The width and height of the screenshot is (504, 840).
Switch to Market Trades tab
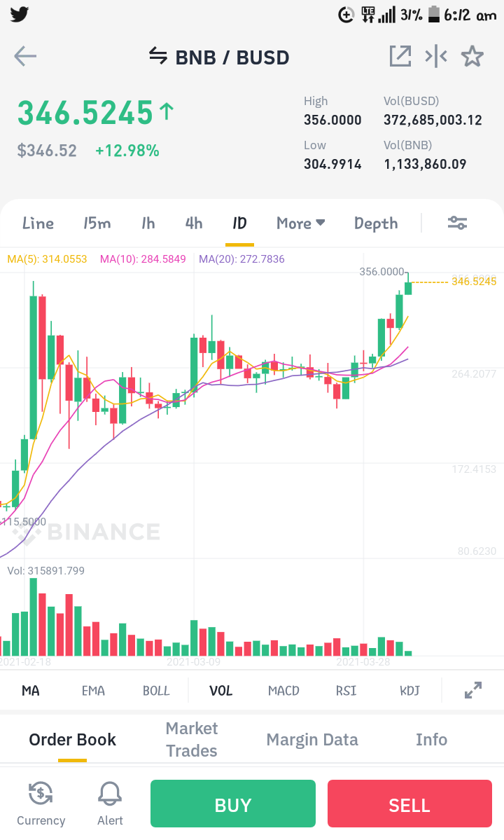[x=192, y=739]
